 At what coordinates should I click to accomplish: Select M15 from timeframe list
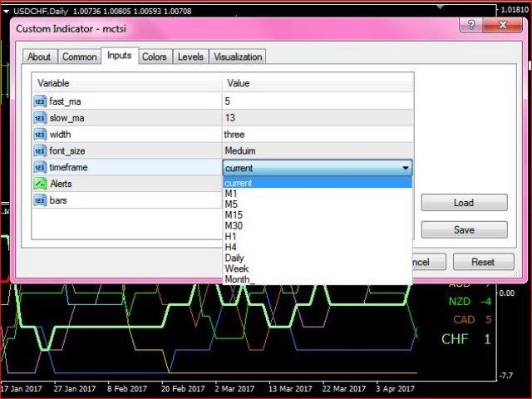point(234,215)
